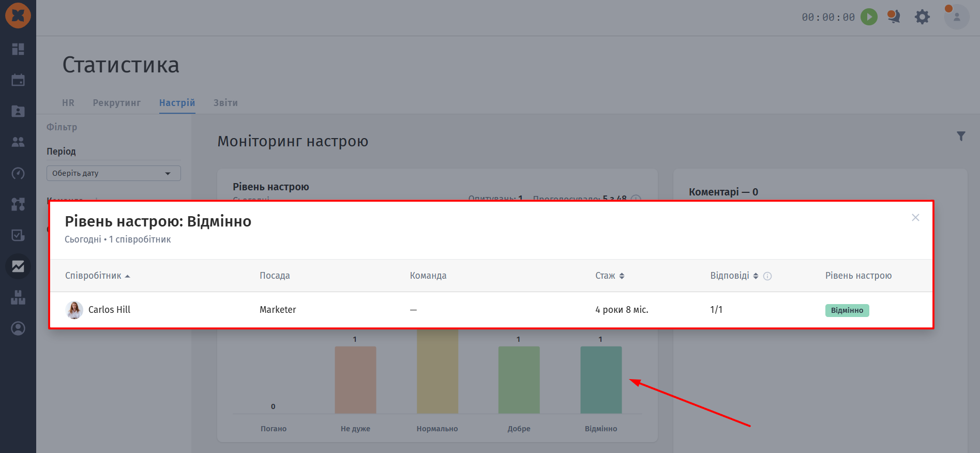Click the Відмінно teal chart bar
The height and width of the screenshot is (453, 980).
click(x=601, y=380)
